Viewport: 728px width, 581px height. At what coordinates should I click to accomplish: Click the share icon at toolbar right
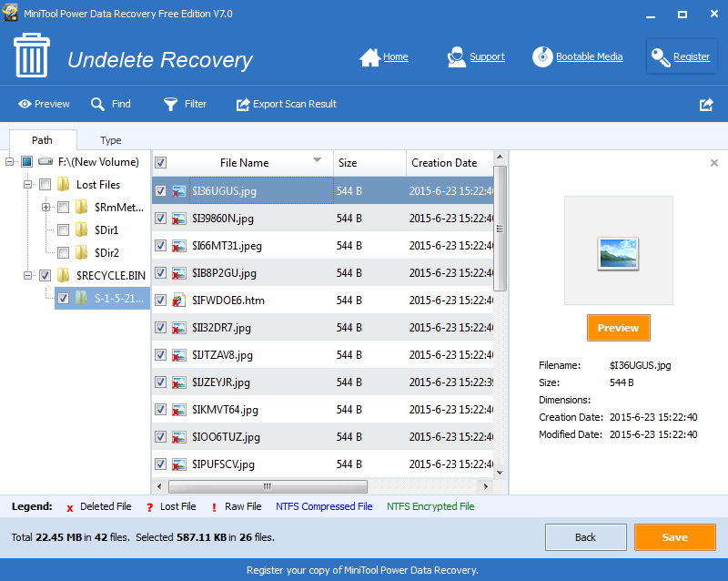[x=706, y=105]
